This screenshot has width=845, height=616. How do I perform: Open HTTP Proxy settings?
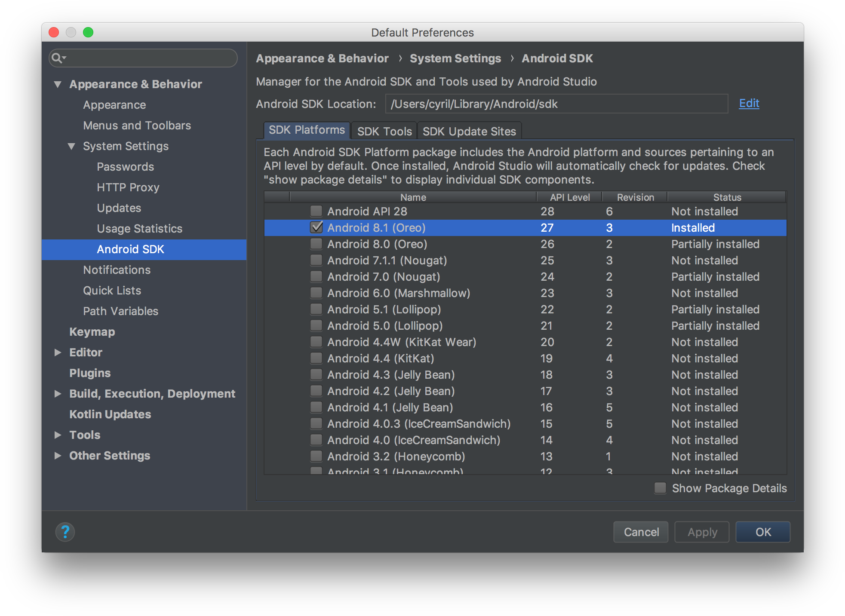point(128,187)
